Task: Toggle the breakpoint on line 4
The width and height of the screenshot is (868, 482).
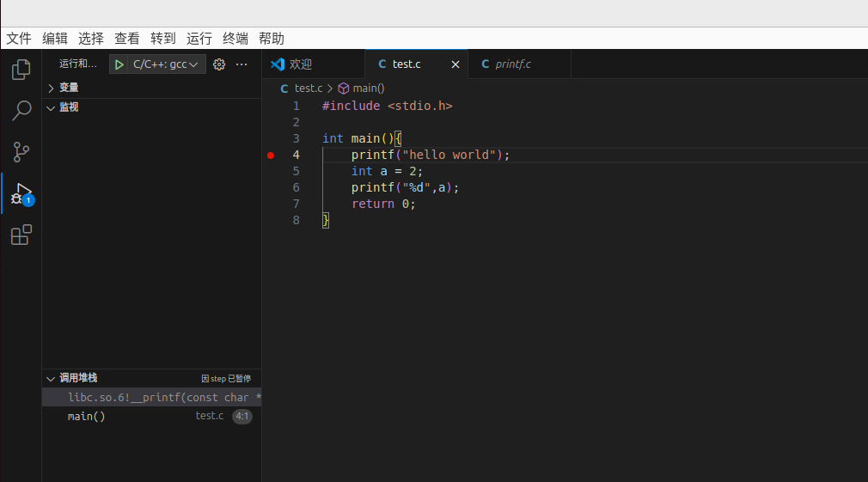Action: [x=271, y=156]
